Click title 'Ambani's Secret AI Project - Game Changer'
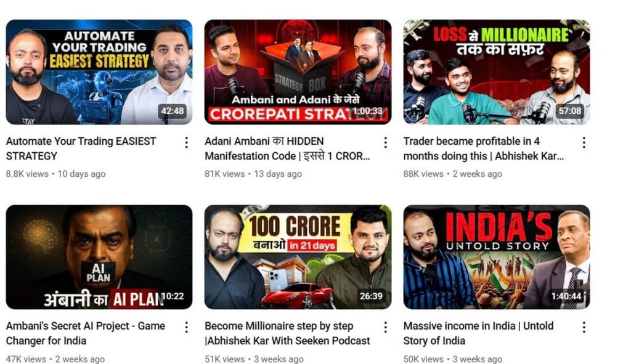Viewport: 631px width, 364px height. pos(85,333)
